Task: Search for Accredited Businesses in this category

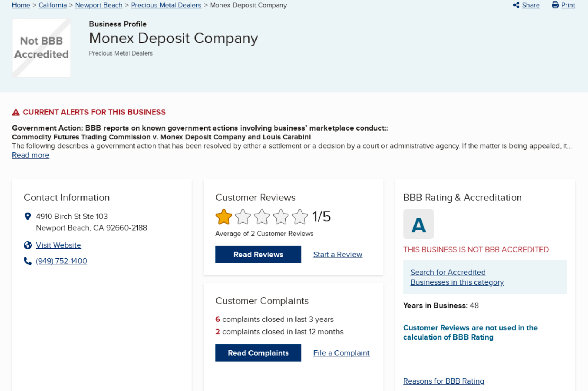Action: (x=457, y=277)
